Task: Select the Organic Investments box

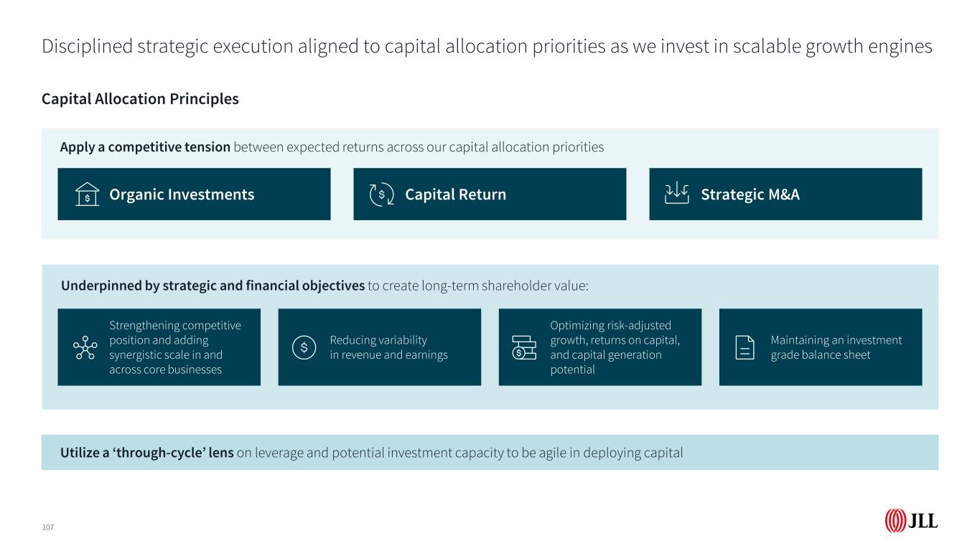Action: coord(194,194)
